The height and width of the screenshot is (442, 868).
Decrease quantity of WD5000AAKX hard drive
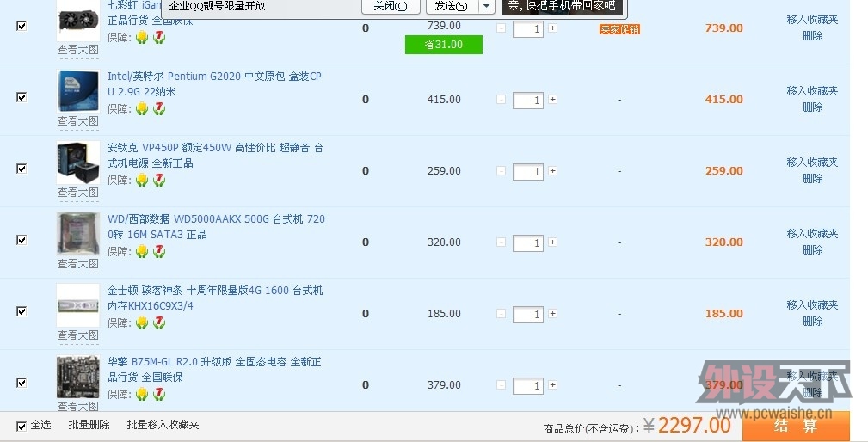[x=501, y=242]
